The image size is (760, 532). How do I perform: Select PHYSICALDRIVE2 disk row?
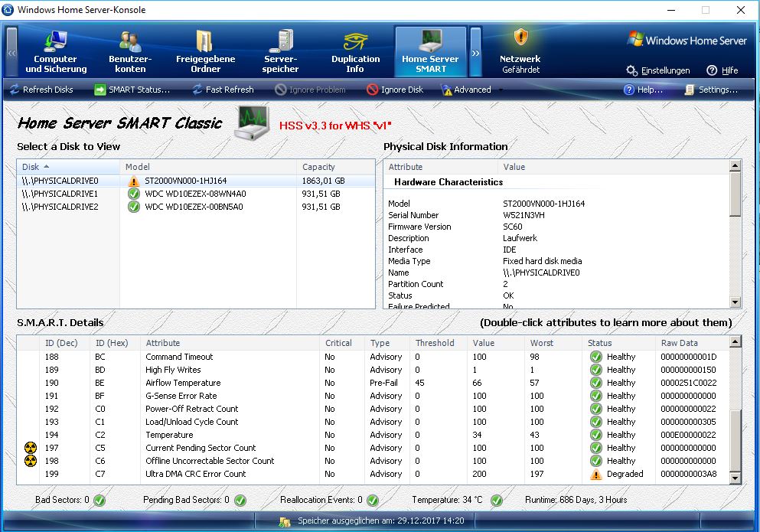[x=196, y=207]
